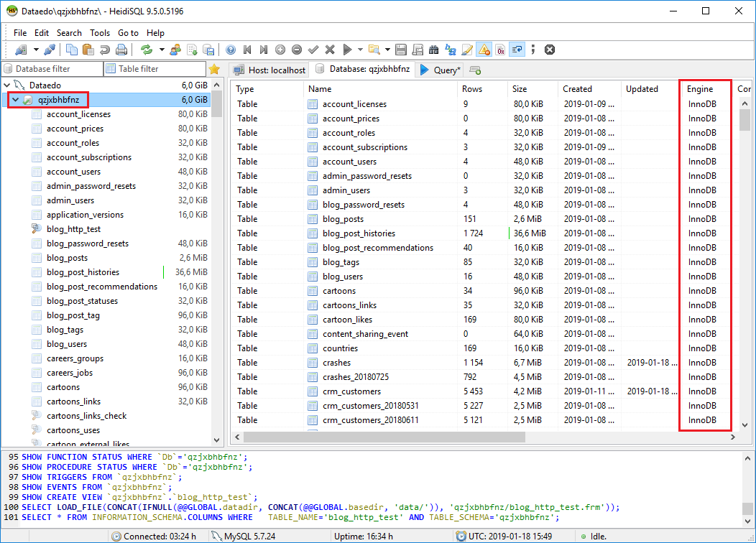Select blog_posts table in the tree
The height and width of the screenshot is (543, 756).
pyautogui.click(x=67, y=258)
